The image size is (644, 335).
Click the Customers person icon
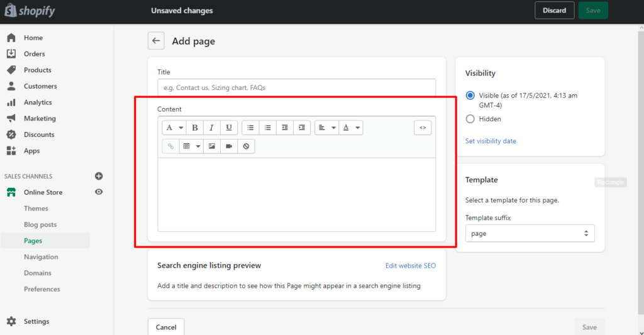pos(11,86)
